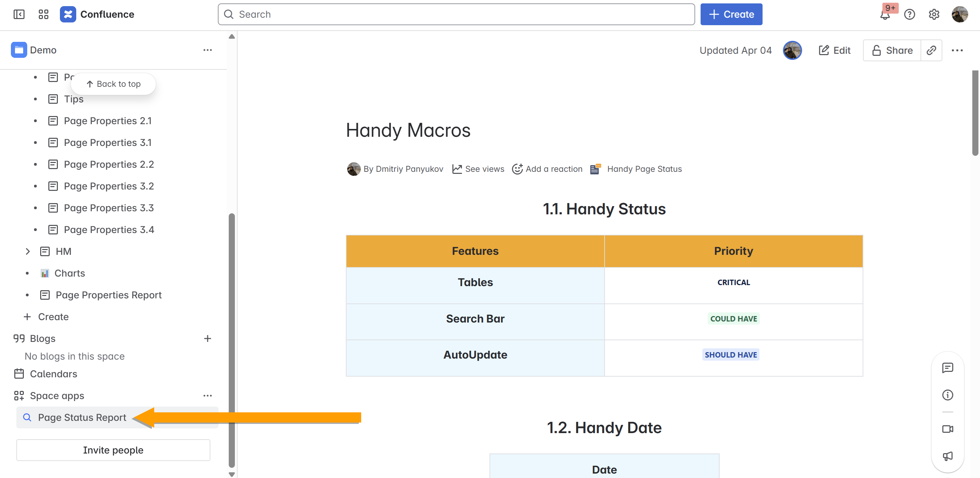Open Demo space more actions menu
The height and width of the screenshot is (478, 980).
[x=207, y=50]
